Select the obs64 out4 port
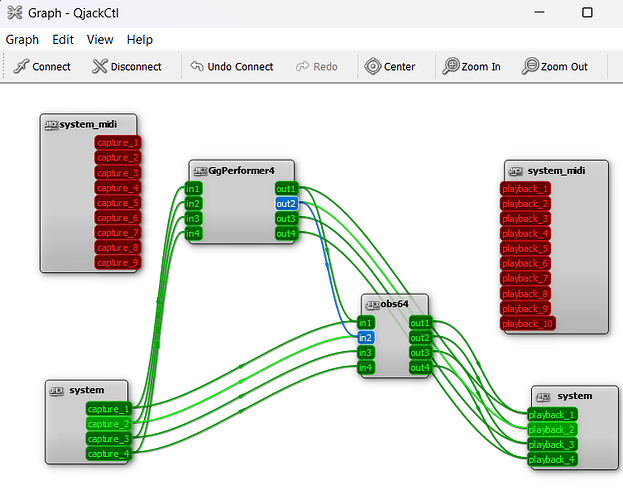 [420, 368]
